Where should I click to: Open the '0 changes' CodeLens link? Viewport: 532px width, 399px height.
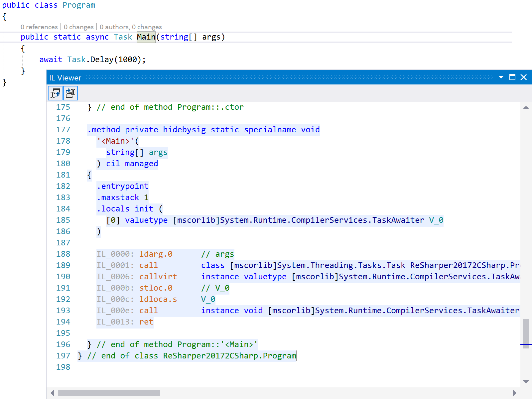tap(78, 27)
